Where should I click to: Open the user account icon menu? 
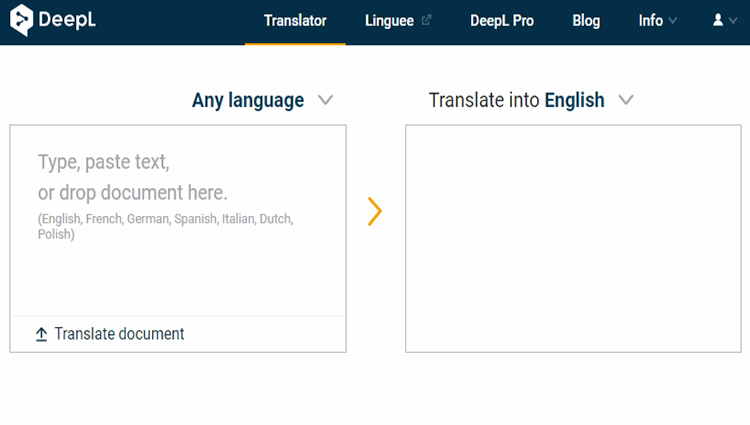(x=717, y=20)
